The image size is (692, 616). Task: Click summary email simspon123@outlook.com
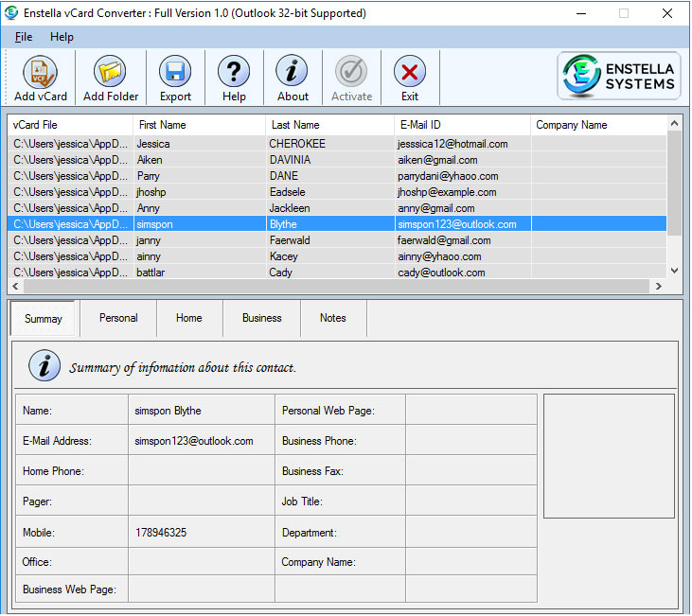click(x=194, y=441)
